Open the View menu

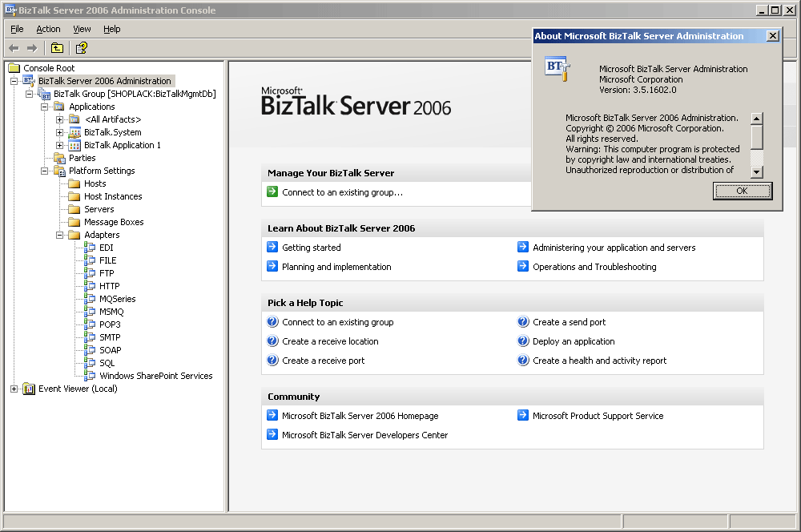(x=82, y=29)
